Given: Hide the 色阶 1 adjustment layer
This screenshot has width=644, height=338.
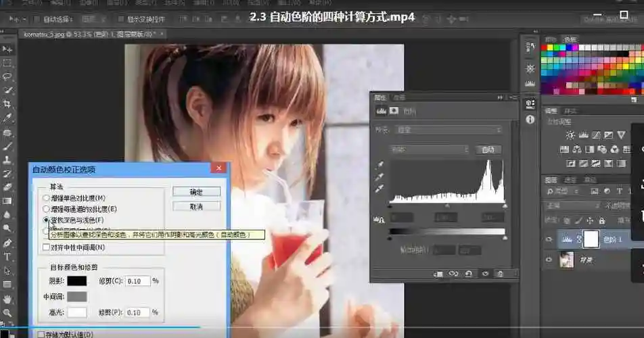Looking at the screenshot, I should tap(549, 239).
